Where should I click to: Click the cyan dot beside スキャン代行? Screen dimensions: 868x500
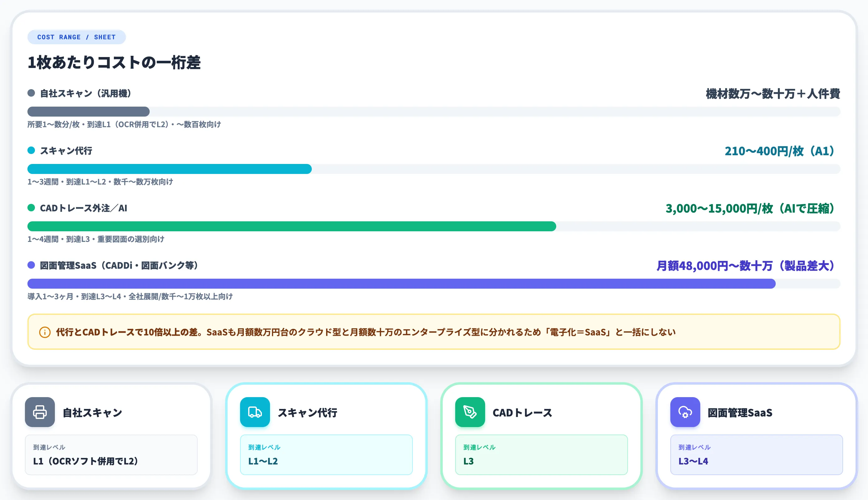point(31,151)
